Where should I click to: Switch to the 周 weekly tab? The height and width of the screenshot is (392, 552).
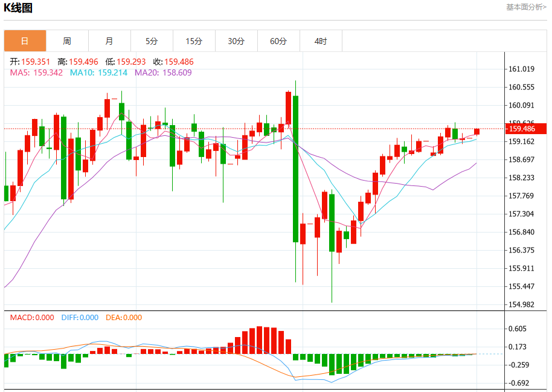click(67, 41)
